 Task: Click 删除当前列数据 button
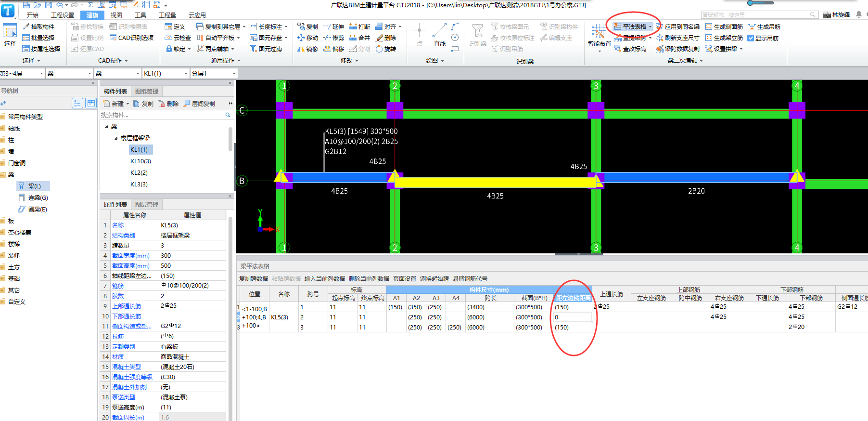(369, 278)
